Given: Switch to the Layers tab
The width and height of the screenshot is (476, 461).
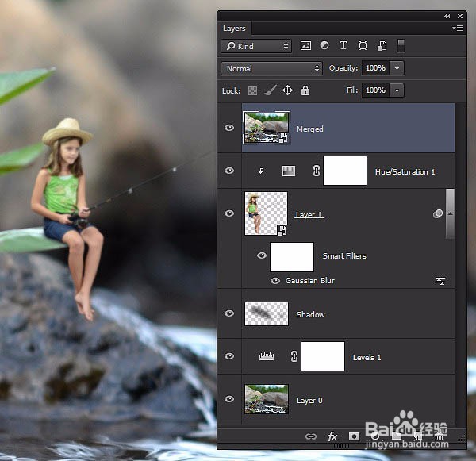Looking at the screenshot, I should [234, 29].
